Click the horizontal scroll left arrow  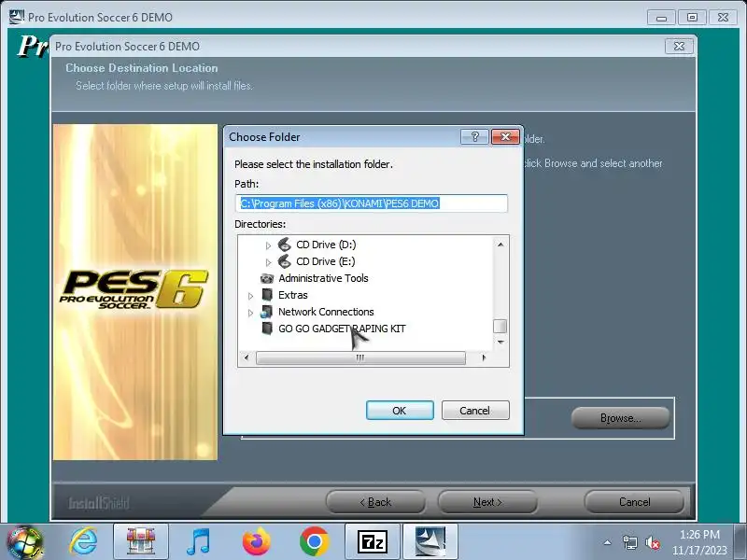tap(247, 357)
